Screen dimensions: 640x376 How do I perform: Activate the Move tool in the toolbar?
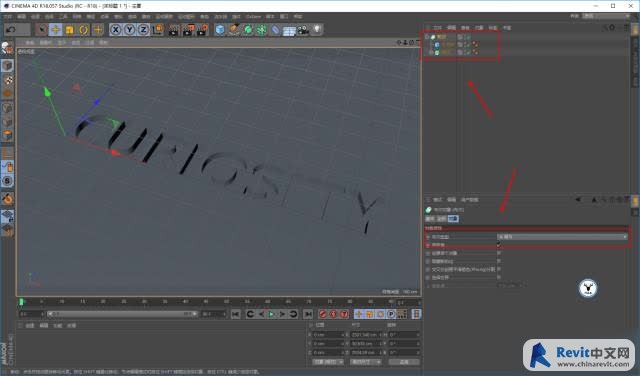(x=56, y=29)
